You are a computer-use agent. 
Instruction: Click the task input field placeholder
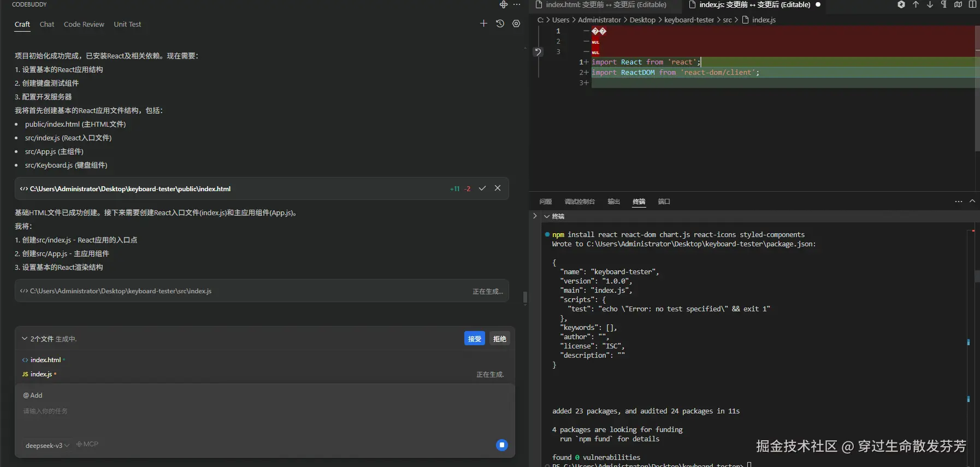[x=45, y=411]
